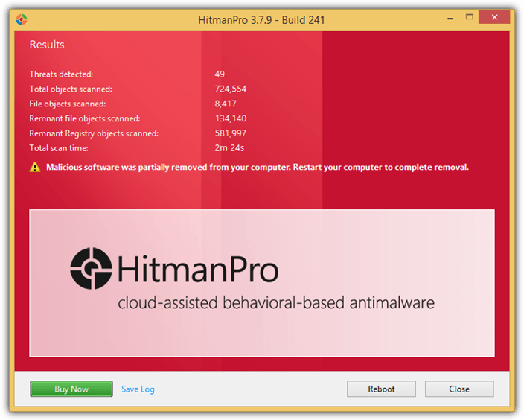The height and width of the screenshot is (420, 524).
Task: Click the yellow warning triangle icon
Action: coord(35,168)
